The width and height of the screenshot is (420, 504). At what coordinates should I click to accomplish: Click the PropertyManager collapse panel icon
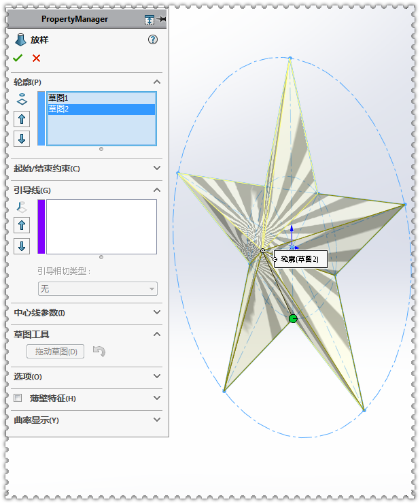click(150, 20)
